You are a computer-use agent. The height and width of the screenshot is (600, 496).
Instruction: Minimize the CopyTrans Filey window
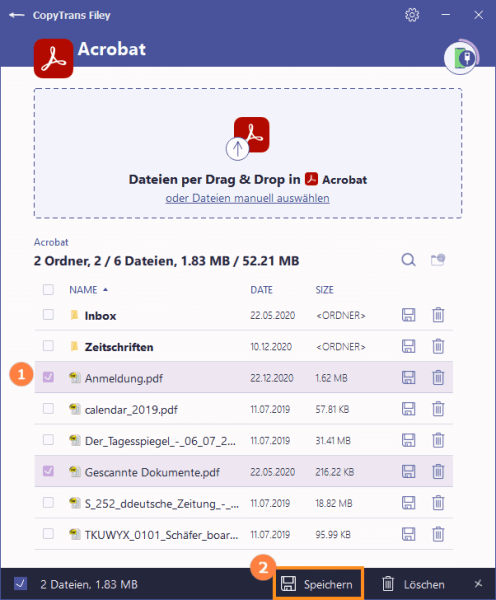point(445,15)
